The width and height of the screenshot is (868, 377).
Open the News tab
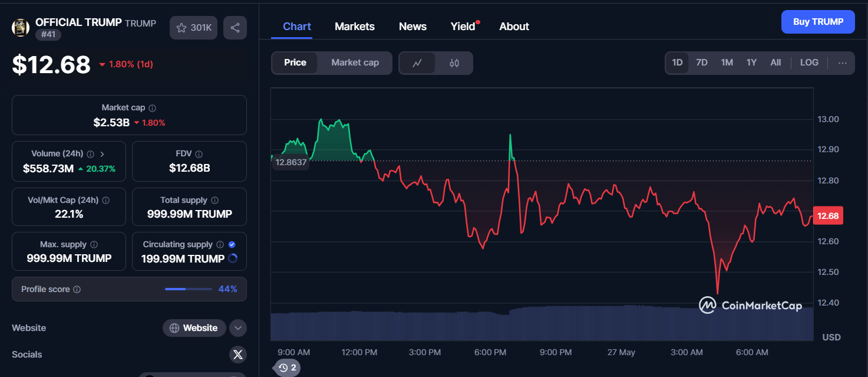(x=412, y=27)
